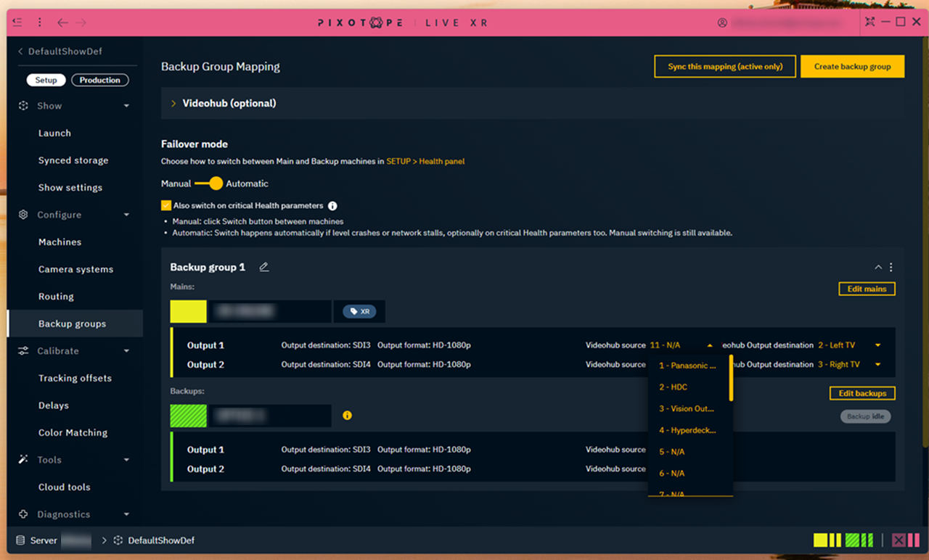
Task: Click the back arrow in the title bar
Action: 63,22
